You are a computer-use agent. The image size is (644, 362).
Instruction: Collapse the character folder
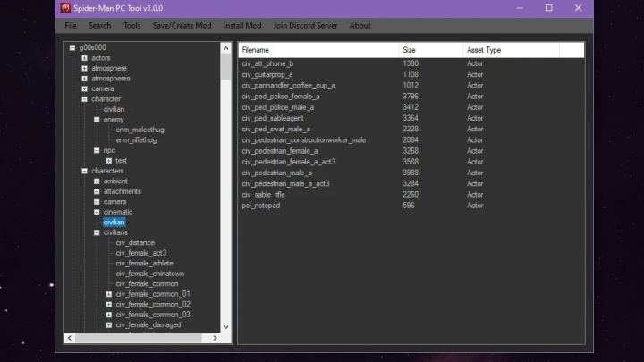tap(85, 99)
